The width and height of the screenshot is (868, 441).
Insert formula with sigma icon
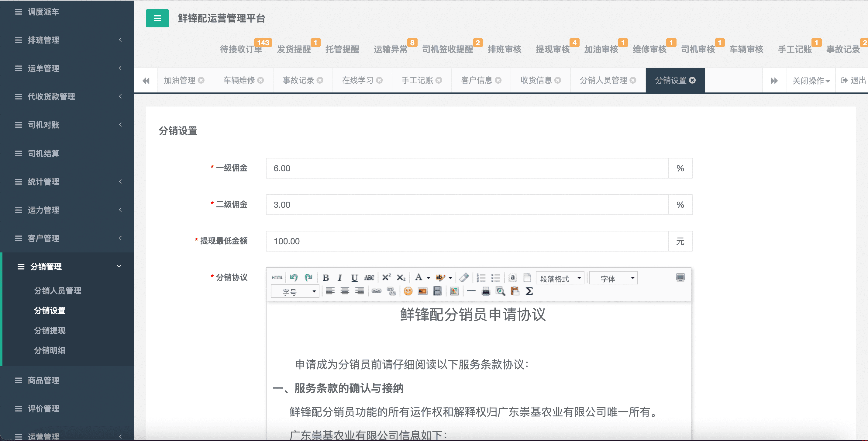click(529, 291)
